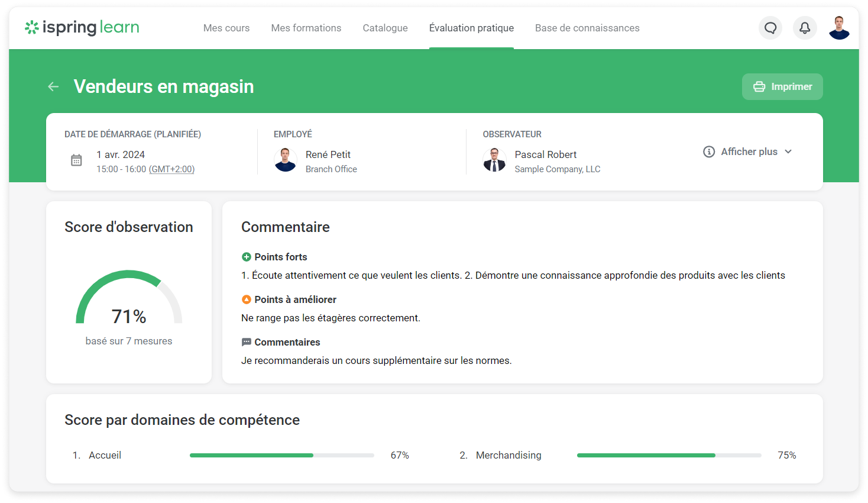
Task: Click the speech bubble icon beside Commentaires
Action: (x=246, y=342)
